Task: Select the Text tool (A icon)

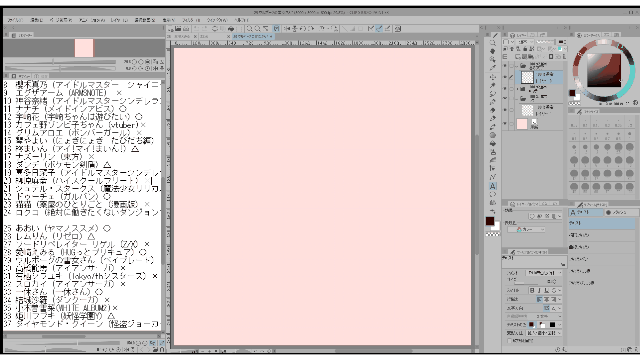Action: pos(493,186)
